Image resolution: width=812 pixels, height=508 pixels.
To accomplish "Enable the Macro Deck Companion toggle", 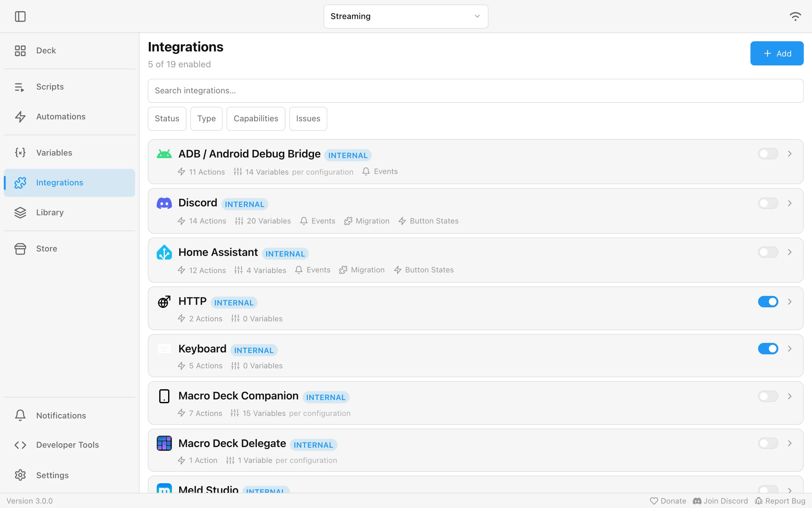I will [x=768, y=397].
